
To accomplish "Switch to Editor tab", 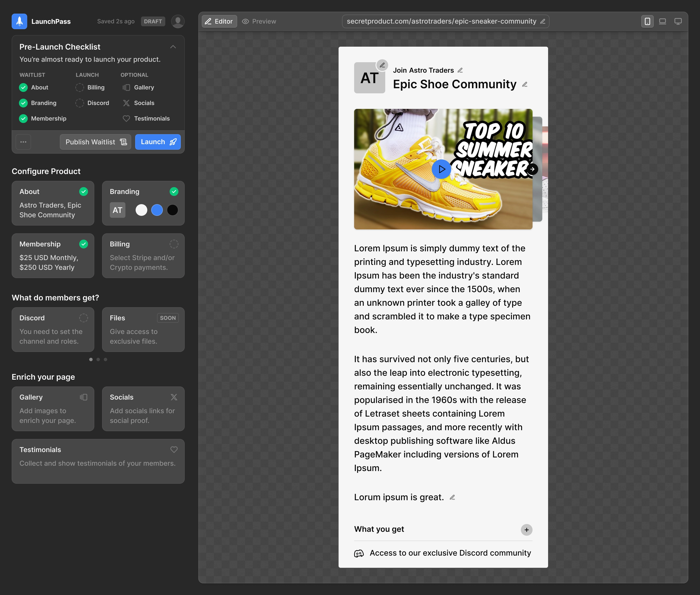I will [219, 21].
